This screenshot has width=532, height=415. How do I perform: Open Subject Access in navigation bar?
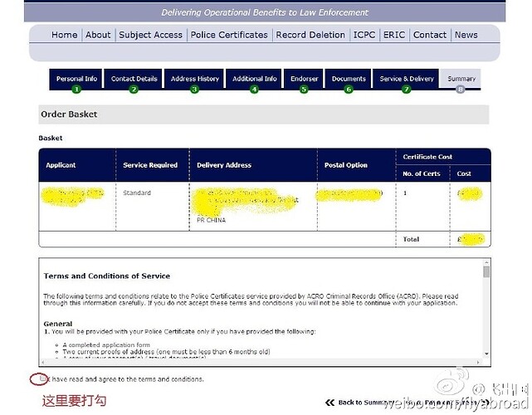click(150, 35)
